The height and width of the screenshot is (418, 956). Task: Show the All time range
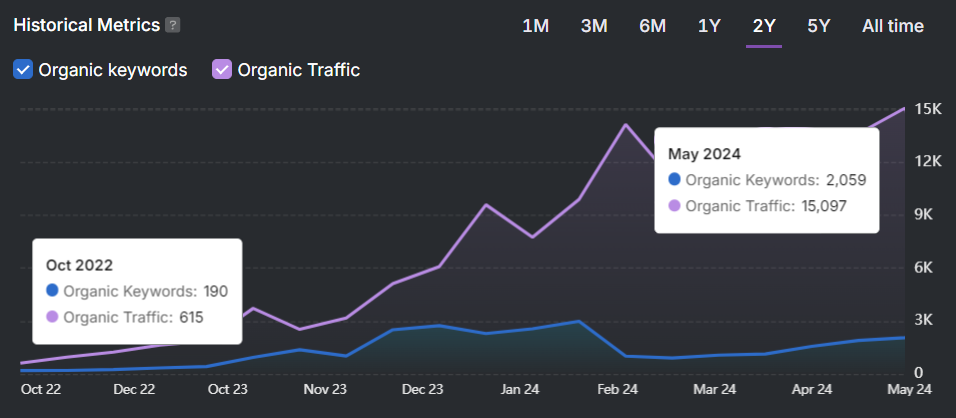click(x=892, y=26)
